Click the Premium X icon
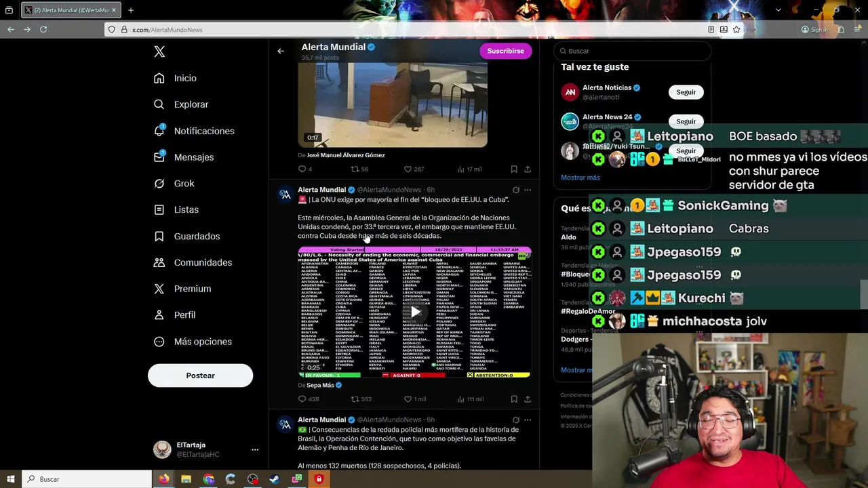868x488 pixels. pyautogui.click(x=159, y=289)
